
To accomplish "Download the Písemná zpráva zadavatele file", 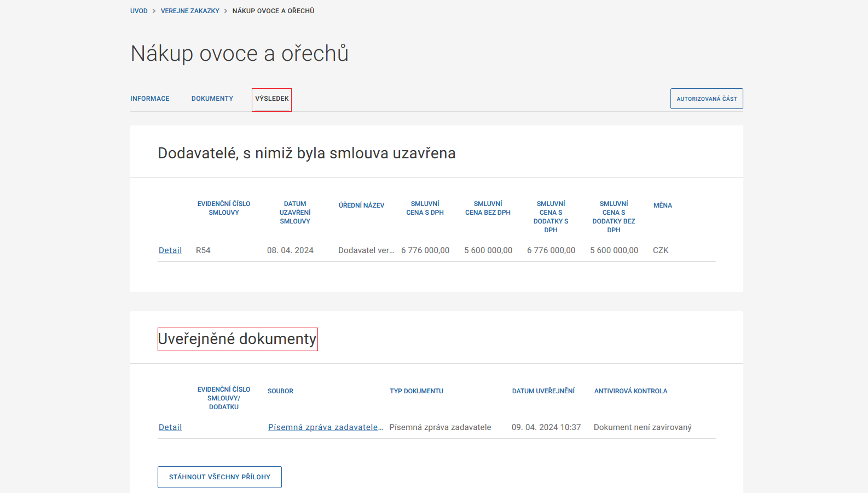I will pyautogui.click(x=325, y=427).
